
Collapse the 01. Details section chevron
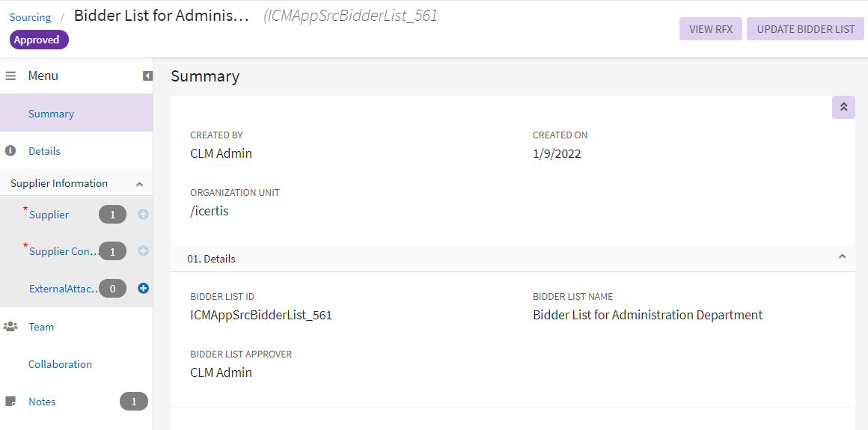click(x=842, y=257)
